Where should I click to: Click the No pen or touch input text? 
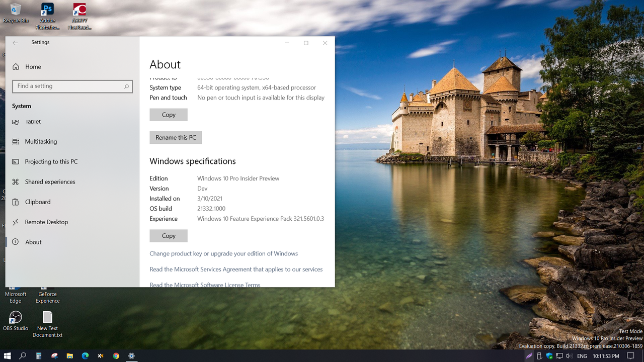click(261, 98)
